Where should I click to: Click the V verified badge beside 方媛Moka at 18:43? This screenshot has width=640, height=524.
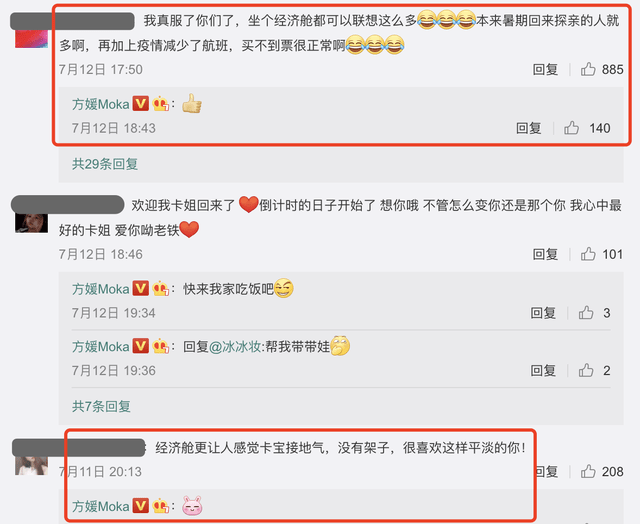point(140,104)
